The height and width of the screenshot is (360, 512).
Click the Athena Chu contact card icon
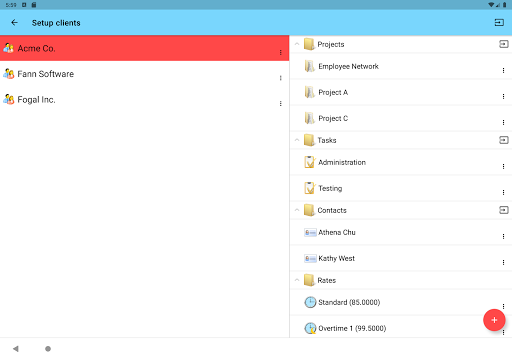310,232
